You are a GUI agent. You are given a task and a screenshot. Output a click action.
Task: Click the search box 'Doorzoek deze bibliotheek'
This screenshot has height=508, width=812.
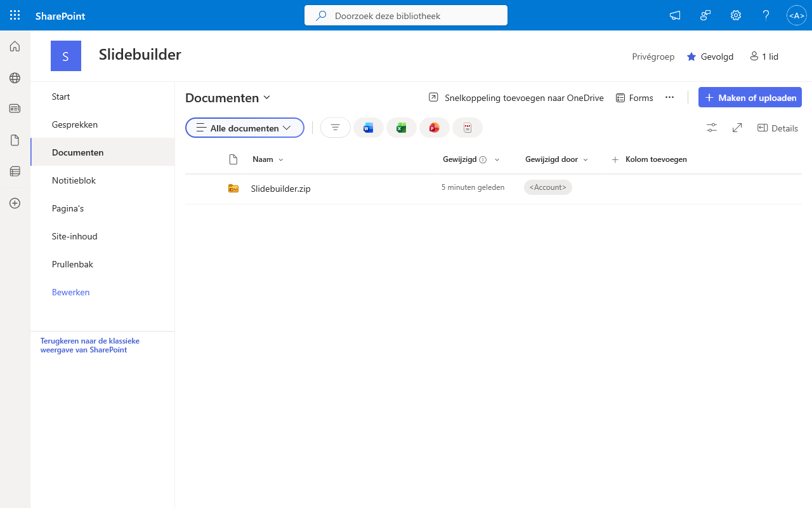click(x=406, y=15)
